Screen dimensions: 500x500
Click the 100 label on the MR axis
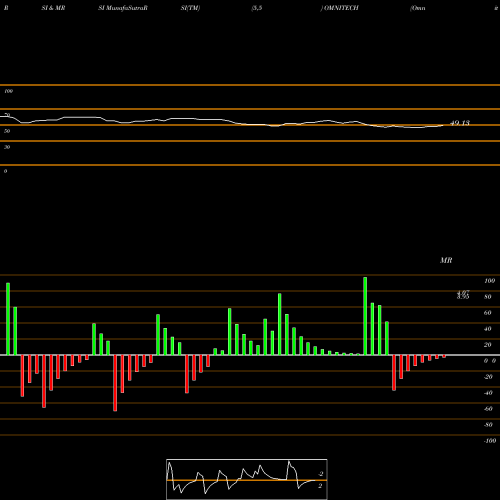click(489, 281)
